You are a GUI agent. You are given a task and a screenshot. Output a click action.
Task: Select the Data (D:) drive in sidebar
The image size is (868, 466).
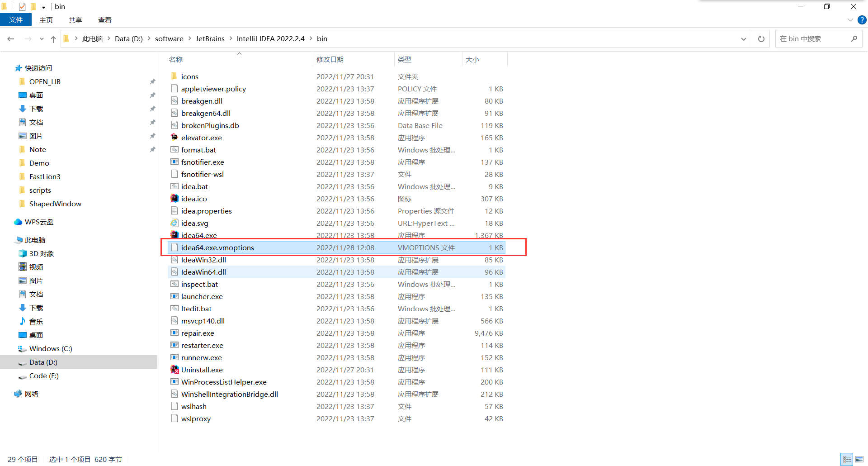tap(79, 362)
